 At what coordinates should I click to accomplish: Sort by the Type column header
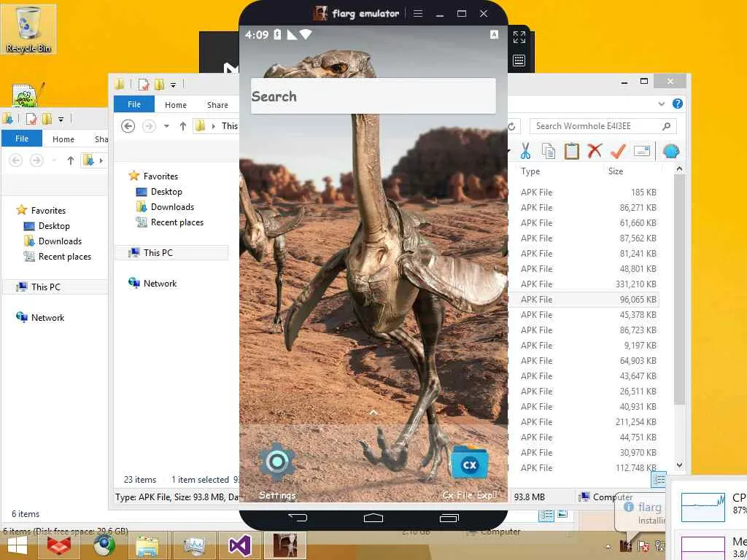(530, 171)
